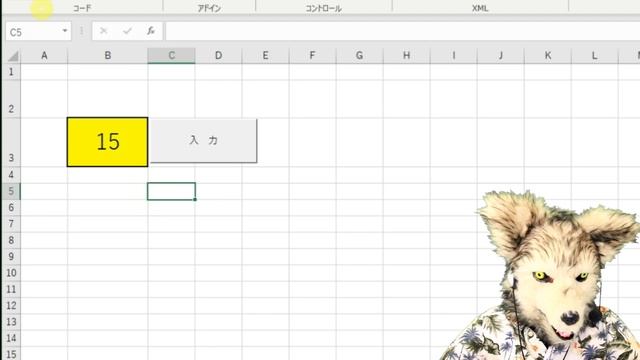Image resolution: width=640 pixels, height=360 pixels.
Task: Select column G header
Action: [360, 56]
